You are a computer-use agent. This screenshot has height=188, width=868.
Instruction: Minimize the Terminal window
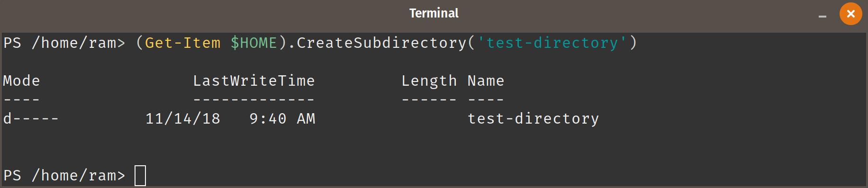(x=823, y=17)
